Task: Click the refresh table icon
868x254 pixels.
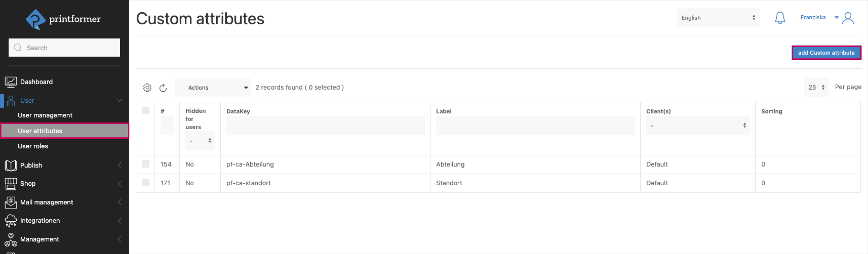Action: click(163, 88)
